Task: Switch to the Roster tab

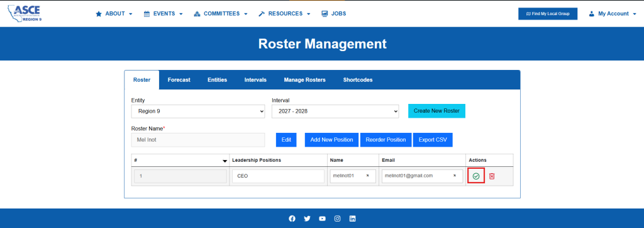Action: [x=142, y=80]
